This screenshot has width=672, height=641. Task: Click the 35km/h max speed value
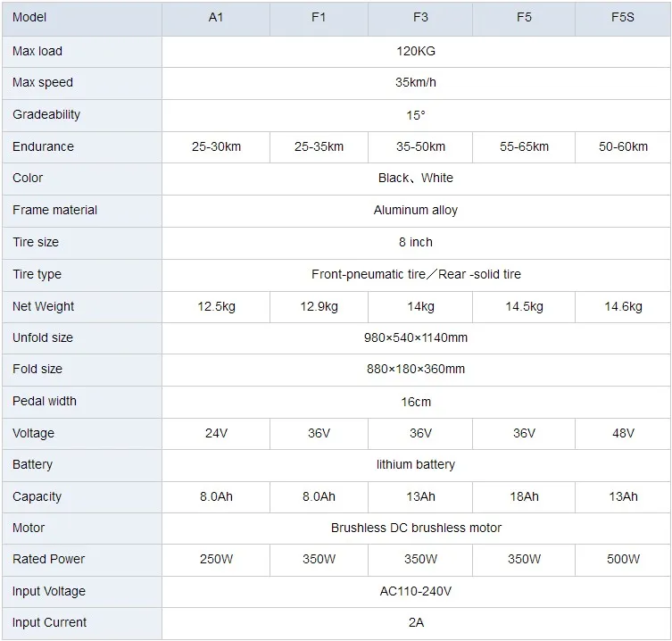[x=416, y=82]
